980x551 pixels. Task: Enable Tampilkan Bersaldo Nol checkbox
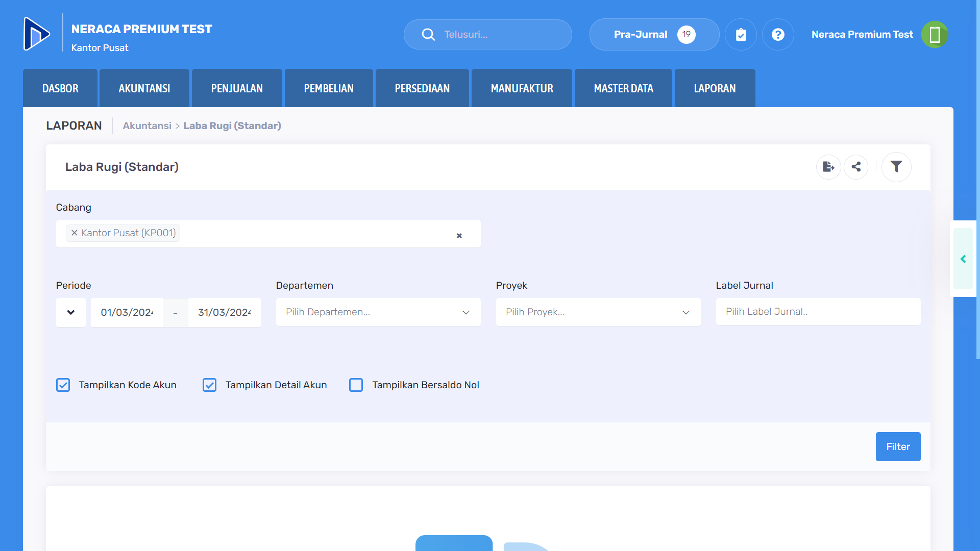click(x=356, y=385)
